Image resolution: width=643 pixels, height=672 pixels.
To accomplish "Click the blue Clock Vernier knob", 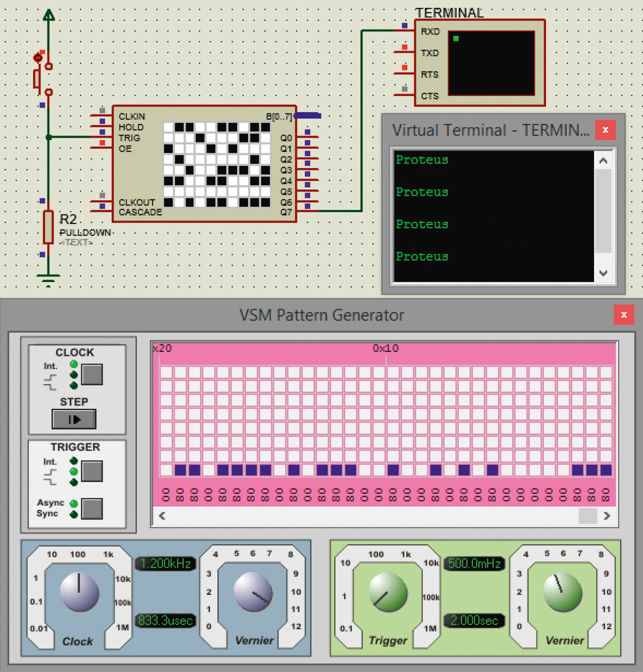I will (253, 592).
